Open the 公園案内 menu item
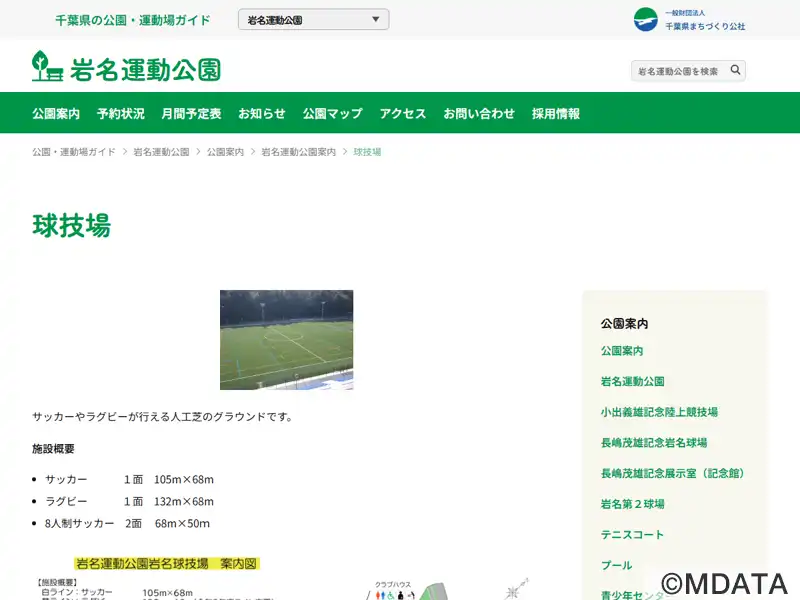 pos(56,113)
